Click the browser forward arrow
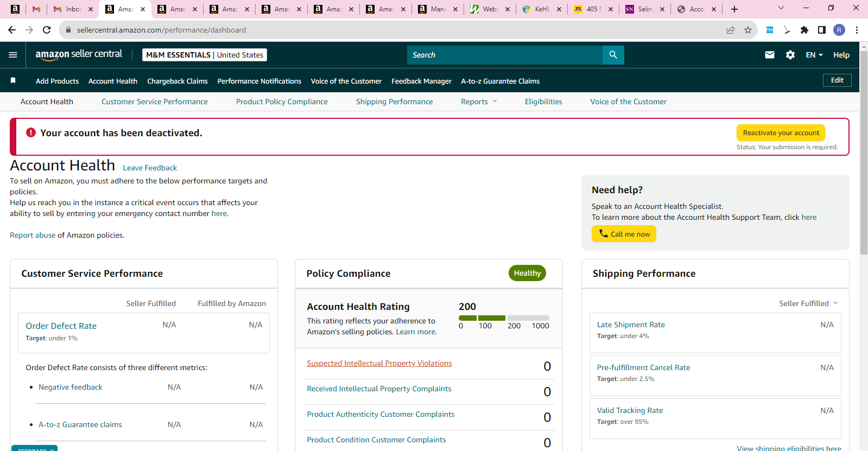868x451 pixels. tap(29, 30)
